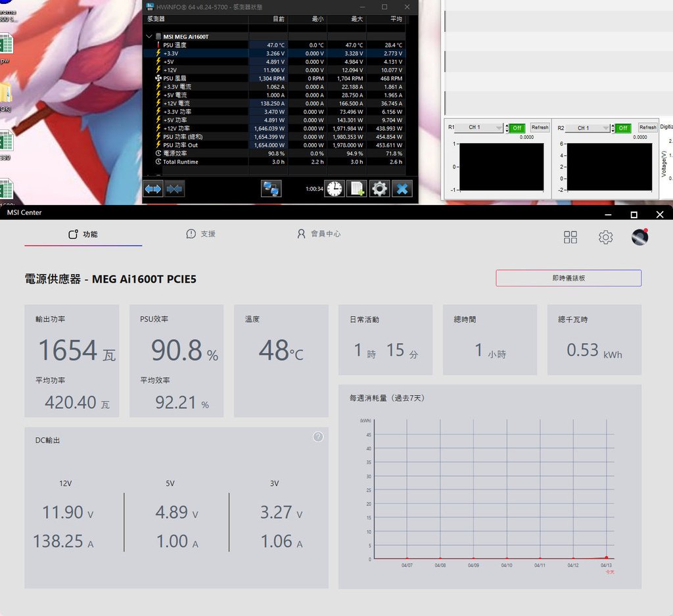Click the PSU fan icon row

[158, 78]
